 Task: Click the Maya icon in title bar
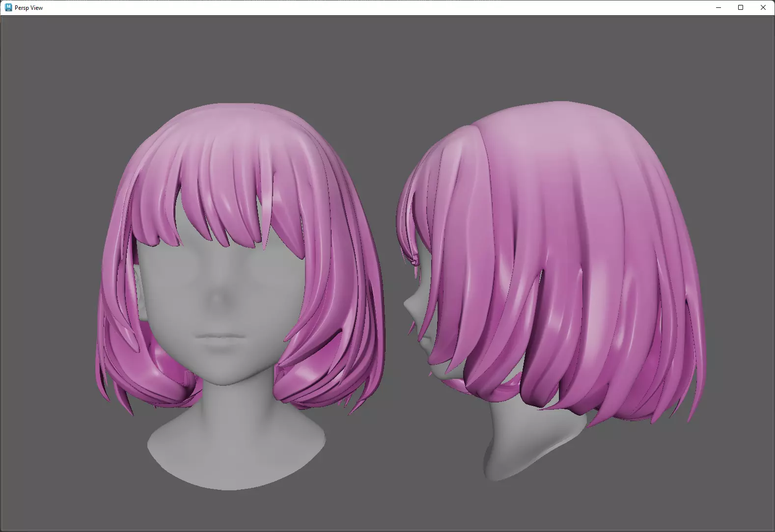click(8, 7)
